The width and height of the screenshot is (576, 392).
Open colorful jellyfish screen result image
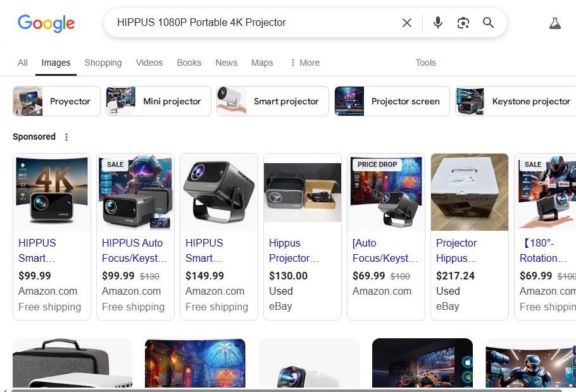pyautogui.click(x=195, y=363)
